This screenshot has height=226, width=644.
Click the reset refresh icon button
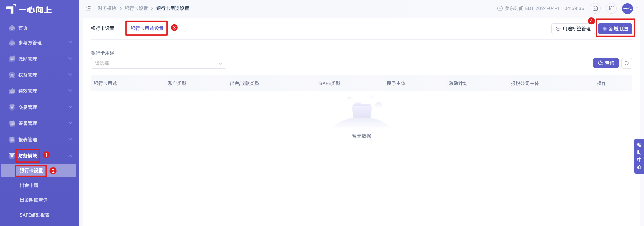point(627,63)
